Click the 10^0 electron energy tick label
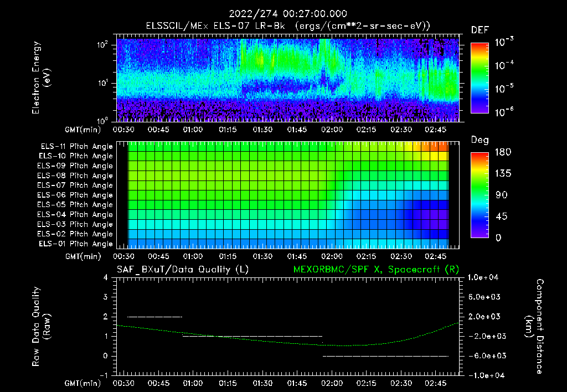This screenshot has width=567, height=392. (x=102, y=121)
